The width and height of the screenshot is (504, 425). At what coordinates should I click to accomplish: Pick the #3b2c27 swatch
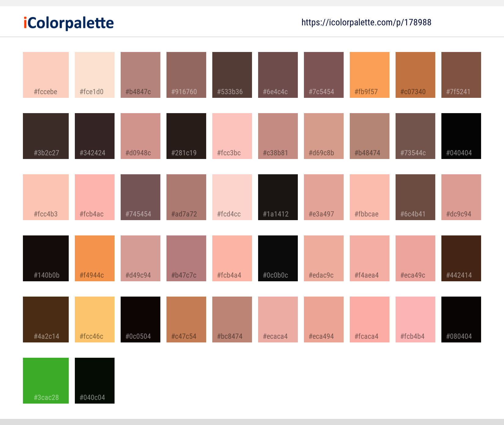tap(46, 136)
